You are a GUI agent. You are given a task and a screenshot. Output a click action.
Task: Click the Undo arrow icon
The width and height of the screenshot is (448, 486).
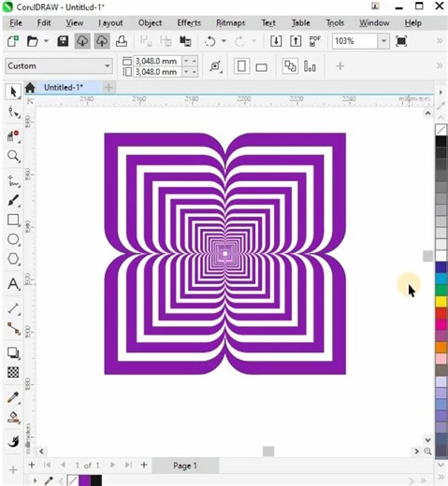pyautogui.click(x=210, y=41)
